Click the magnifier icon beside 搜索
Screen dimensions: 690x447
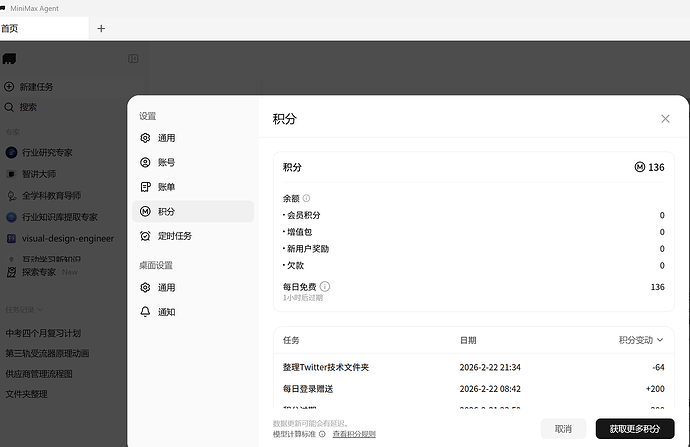9,107
